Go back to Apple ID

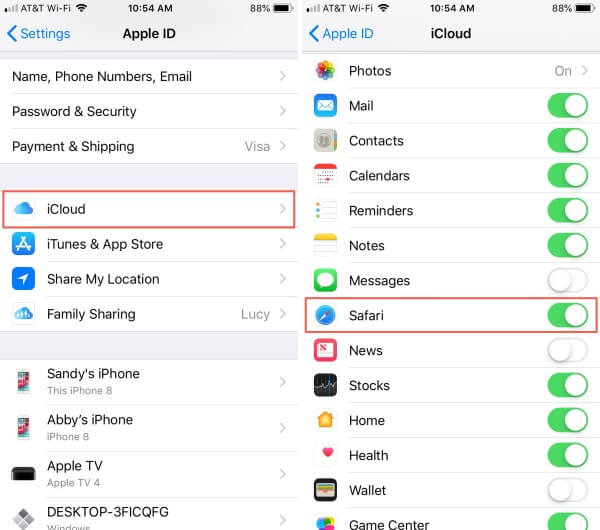[x=341, y=34]
